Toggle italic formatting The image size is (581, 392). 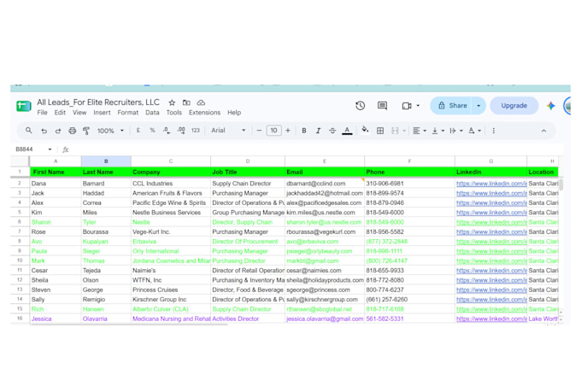[x=318, y=131]
